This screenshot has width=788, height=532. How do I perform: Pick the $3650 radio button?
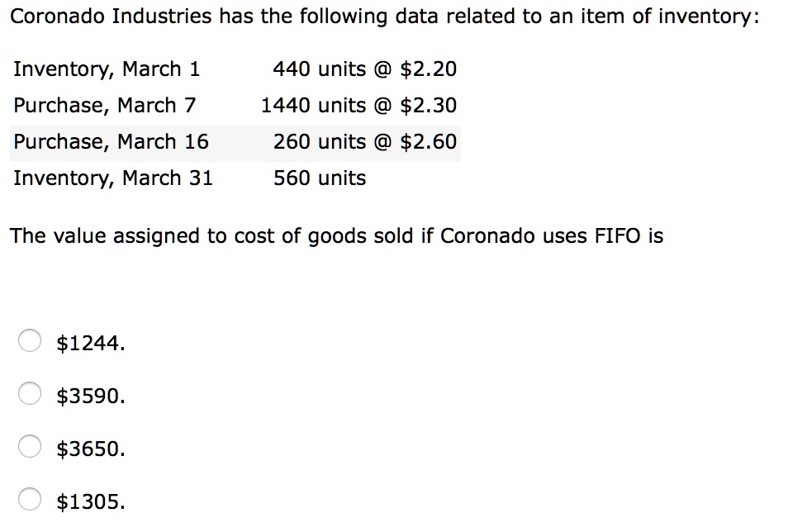pos(30,447)
